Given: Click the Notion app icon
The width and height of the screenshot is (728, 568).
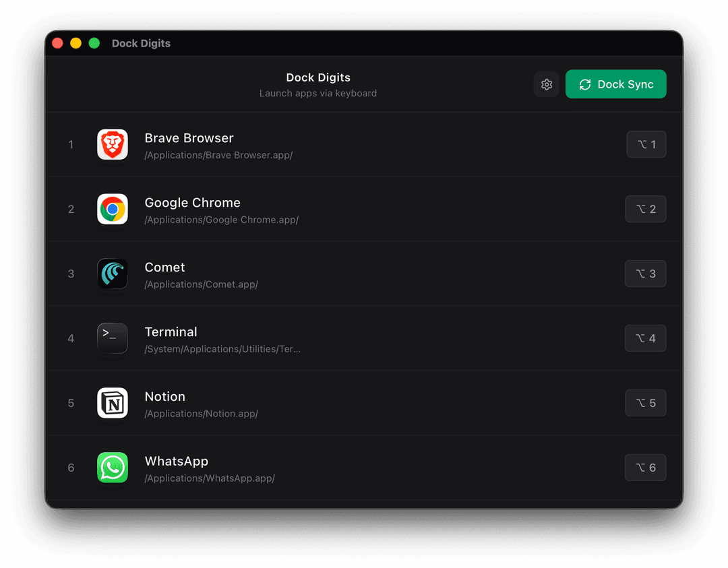Looking at the screenshot, I should 113,402.
